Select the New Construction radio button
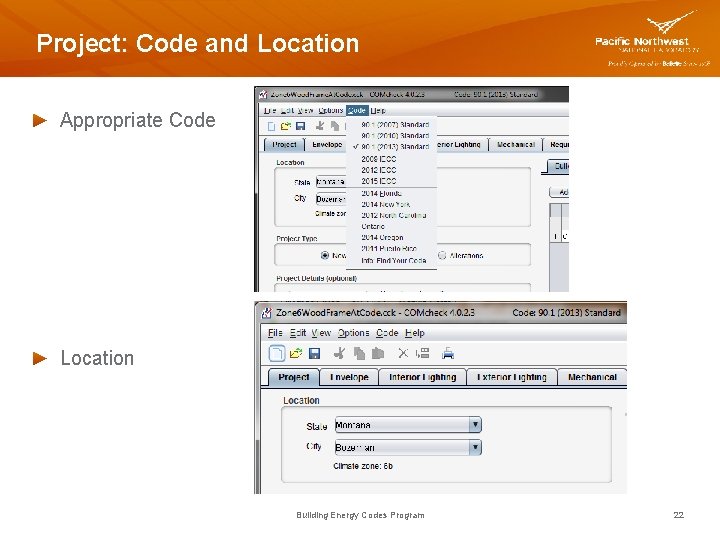This screenshot has height=540, width=720. point(325,255)
